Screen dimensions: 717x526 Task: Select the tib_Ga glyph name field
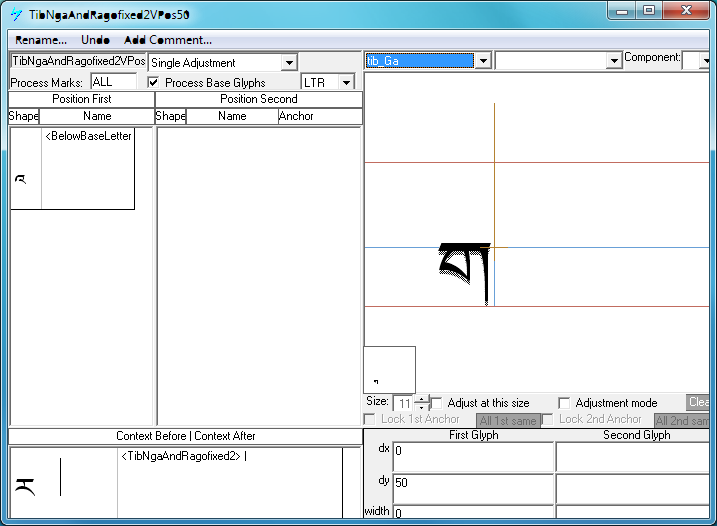click(x=420, y=61)
